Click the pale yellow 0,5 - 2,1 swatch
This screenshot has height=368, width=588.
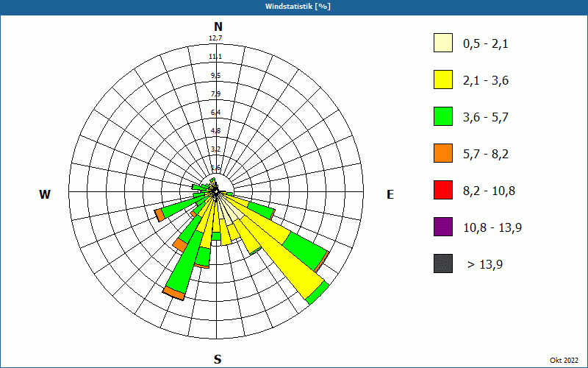[443, 43]
